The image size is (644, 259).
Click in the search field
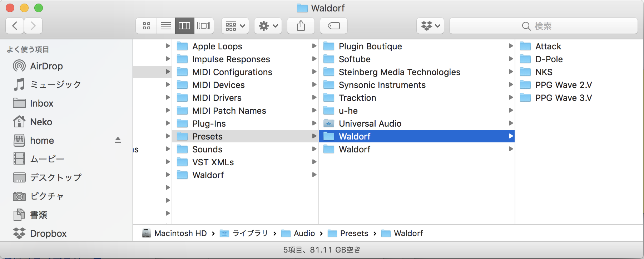543,26
